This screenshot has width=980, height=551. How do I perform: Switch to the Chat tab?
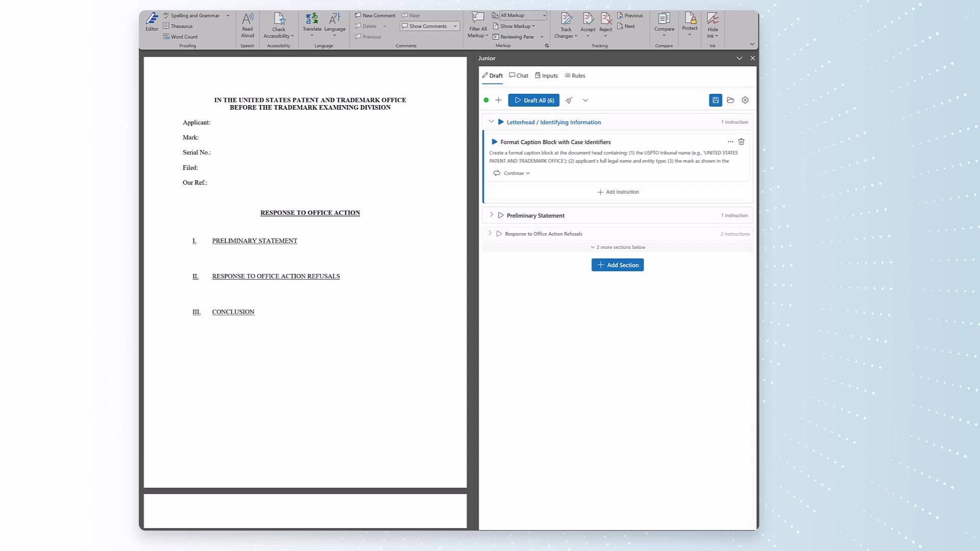[x=519, y=76]
